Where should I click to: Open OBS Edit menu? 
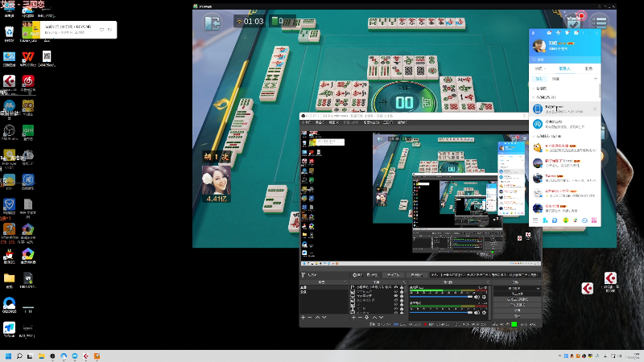319,122
